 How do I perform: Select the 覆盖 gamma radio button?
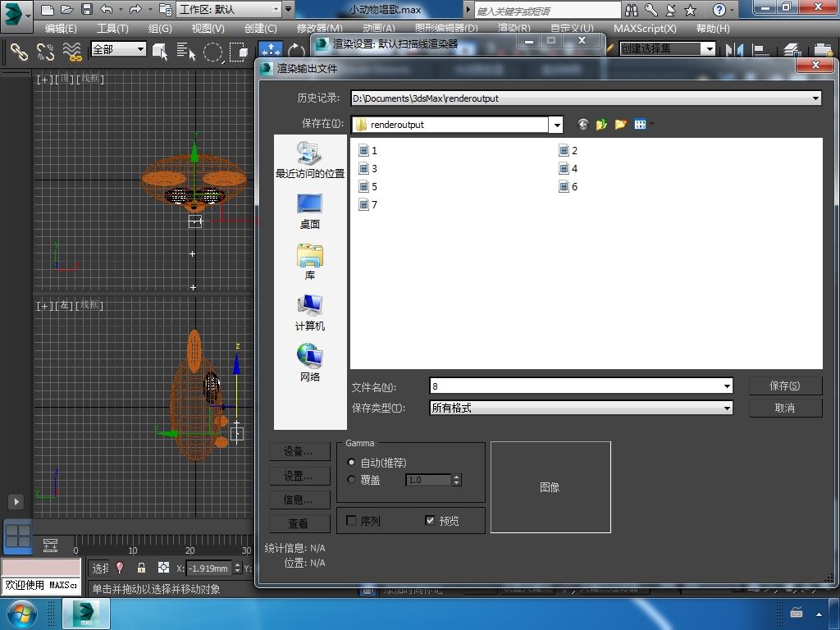pyautogui.click(x=351, y=479)
